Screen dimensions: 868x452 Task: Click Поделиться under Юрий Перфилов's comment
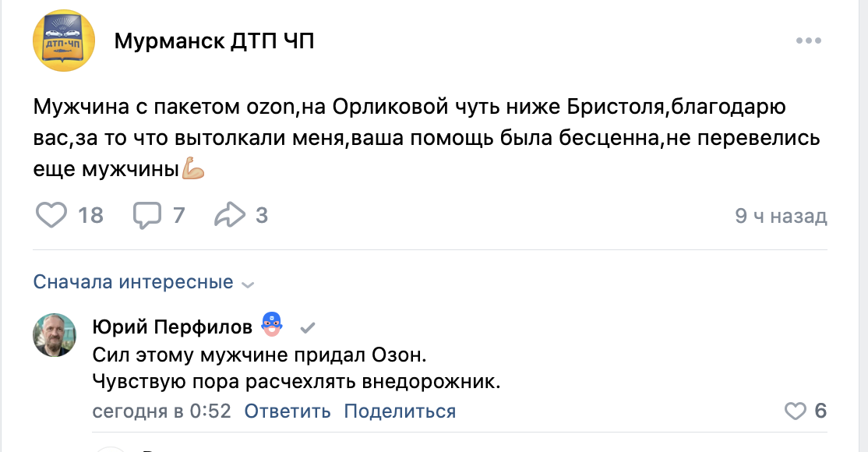point(400,411)
